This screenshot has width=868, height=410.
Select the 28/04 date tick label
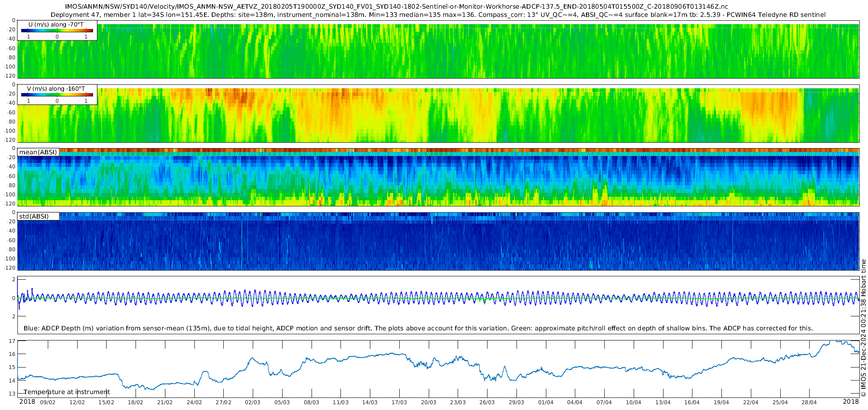(x=809, y=402)
